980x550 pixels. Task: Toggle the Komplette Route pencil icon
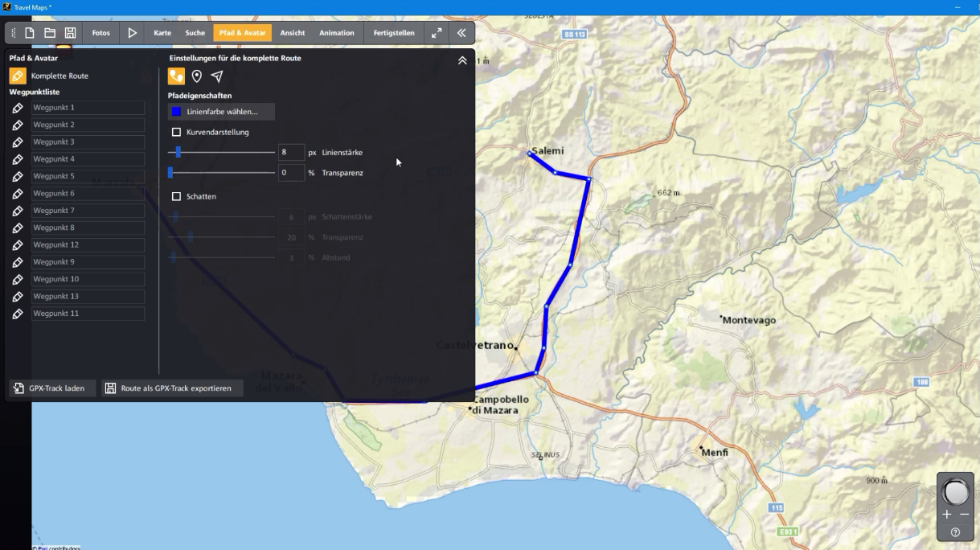pos(17,75)
